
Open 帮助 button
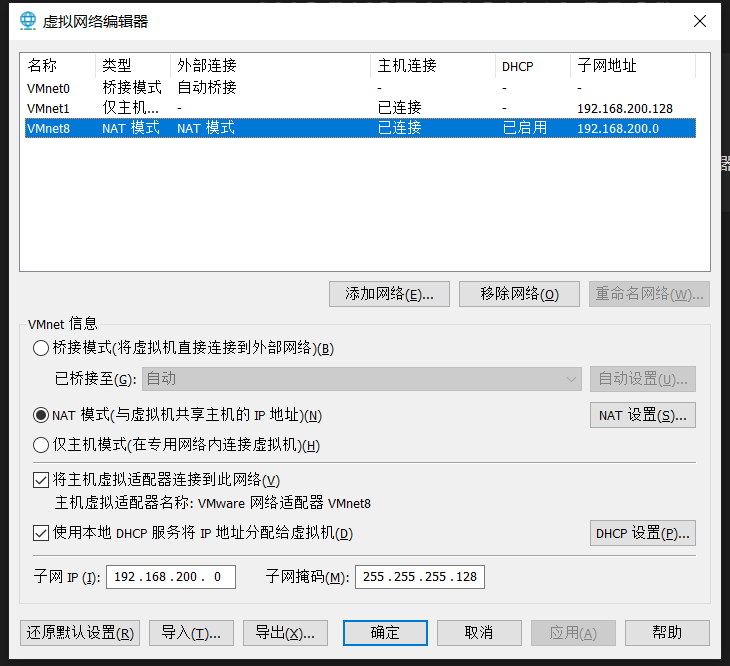pyautogui.click(x=667, y=633)
